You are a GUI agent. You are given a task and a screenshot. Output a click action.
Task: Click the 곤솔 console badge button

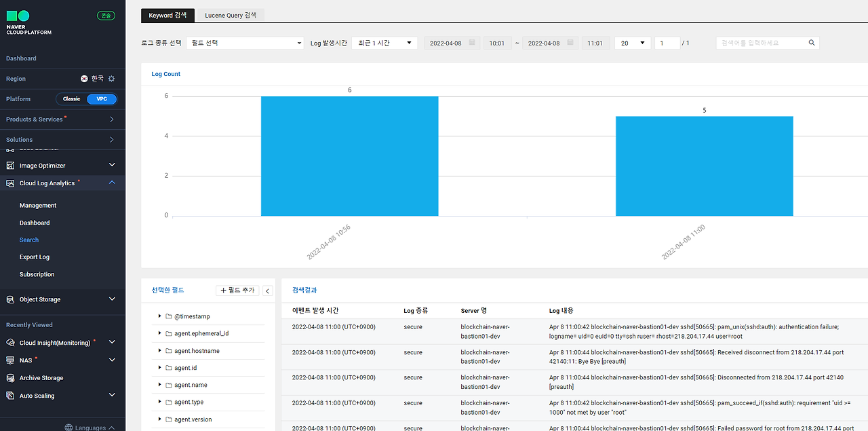pyautogui.click(x=106, y=16)
